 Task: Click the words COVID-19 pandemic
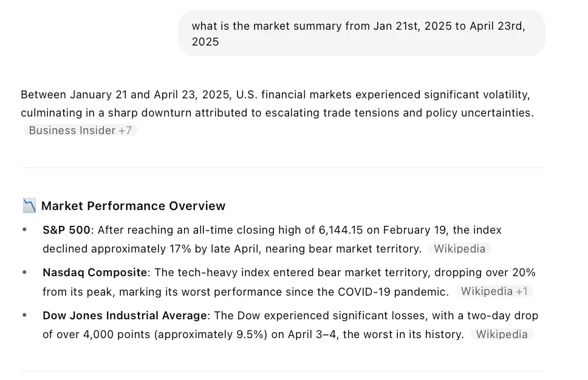pos(399,291)
